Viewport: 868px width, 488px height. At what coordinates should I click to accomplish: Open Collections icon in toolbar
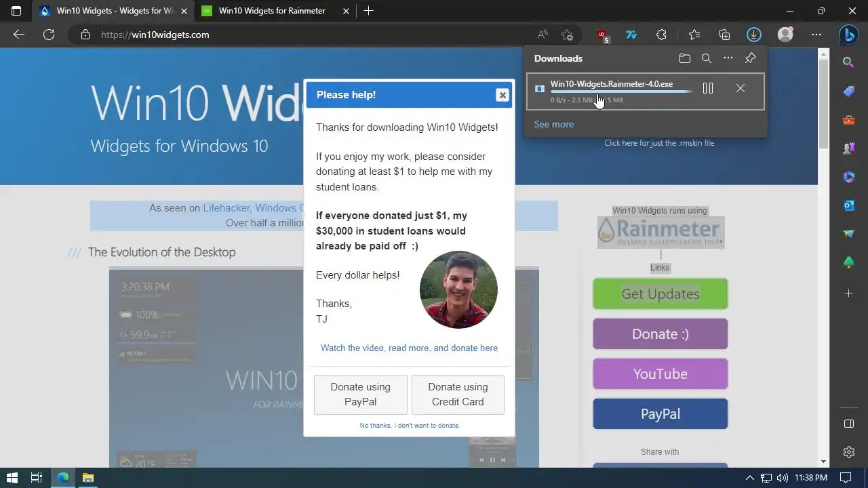[x=724, y=35]
